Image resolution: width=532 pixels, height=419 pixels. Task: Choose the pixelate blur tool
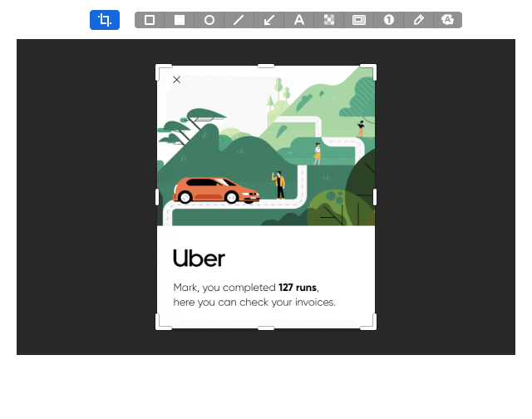tap(329, 20)
